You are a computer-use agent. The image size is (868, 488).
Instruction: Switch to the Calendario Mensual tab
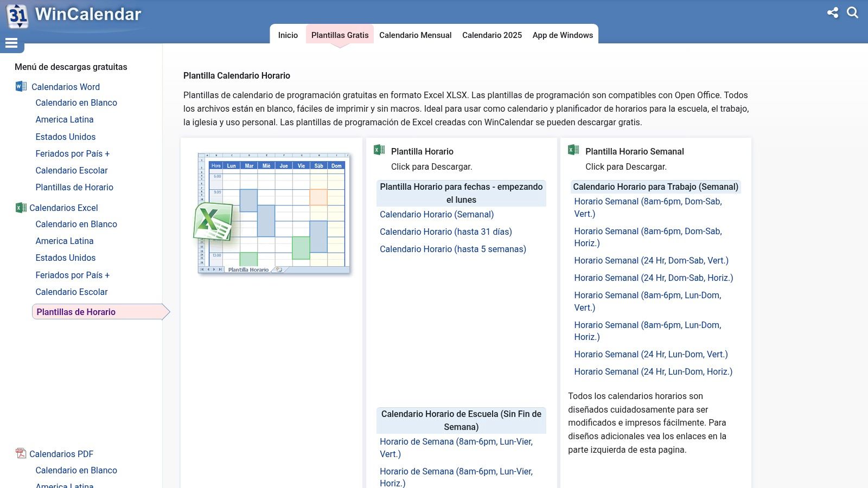[x=416, y=35]
